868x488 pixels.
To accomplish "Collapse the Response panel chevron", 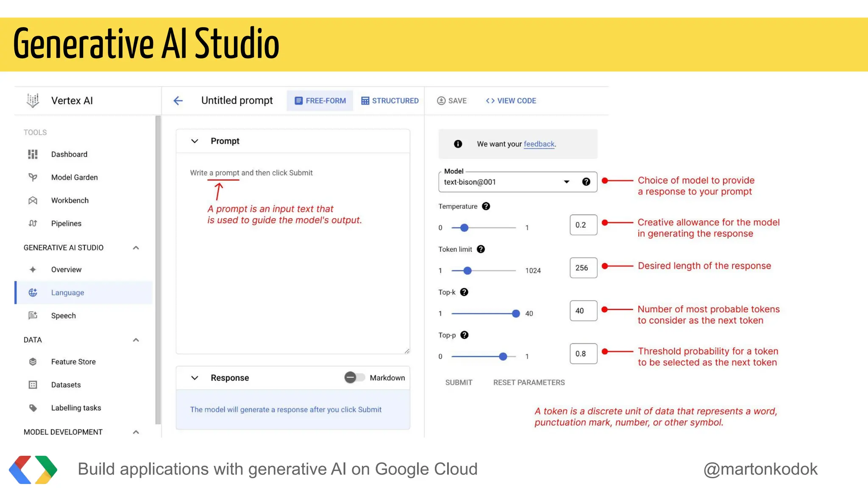I will 195,378.
